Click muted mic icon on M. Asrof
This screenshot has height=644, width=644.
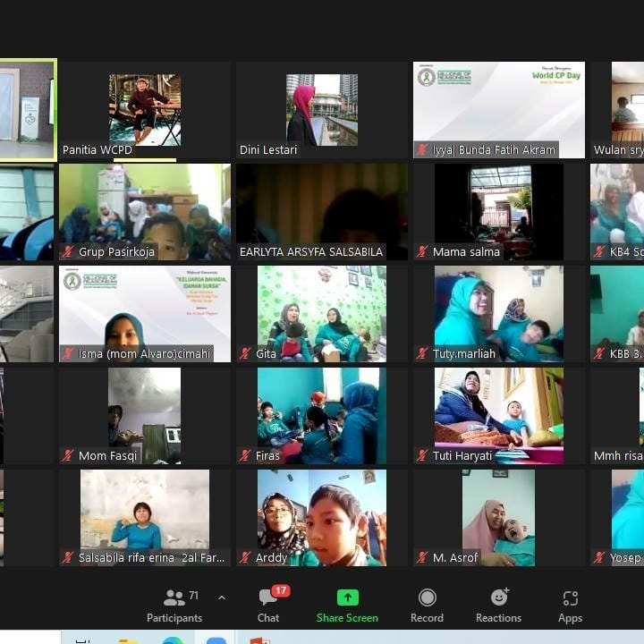[422, 557]
